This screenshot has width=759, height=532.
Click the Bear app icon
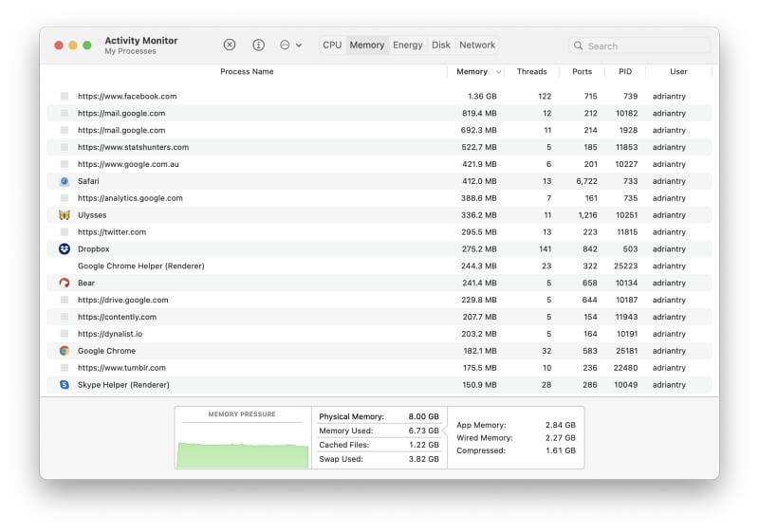point(64,283)
